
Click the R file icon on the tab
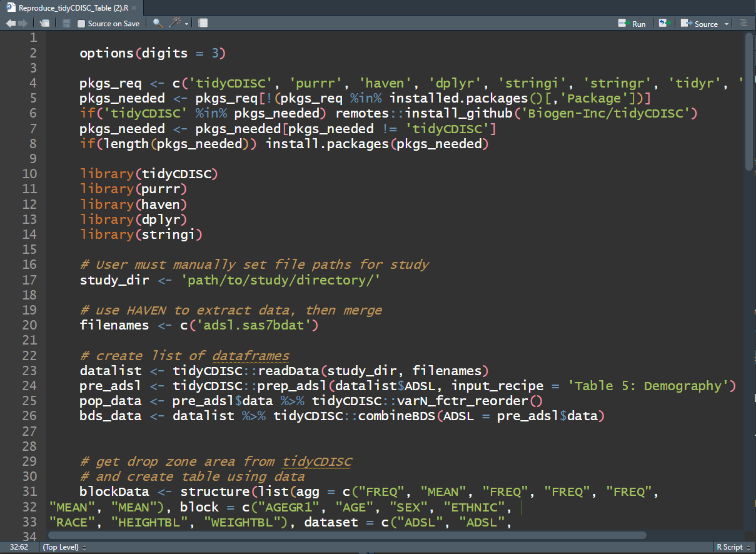coord(11,8)
